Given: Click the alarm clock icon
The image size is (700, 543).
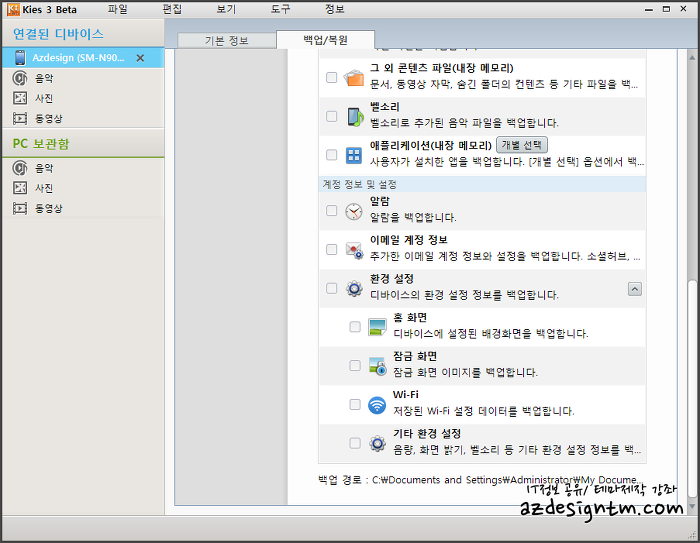Looking at the screenshot, I should [354, 211].
